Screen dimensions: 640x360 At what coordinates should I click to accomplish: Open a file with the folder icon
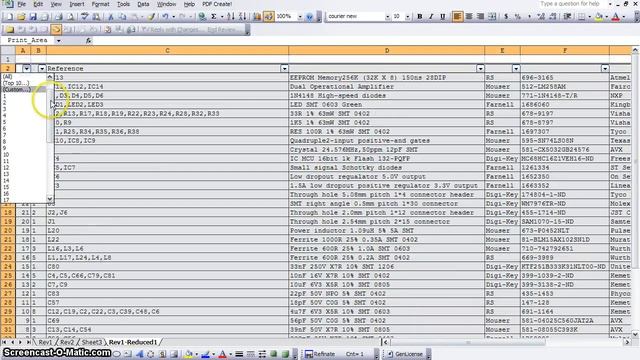[21, 17]
